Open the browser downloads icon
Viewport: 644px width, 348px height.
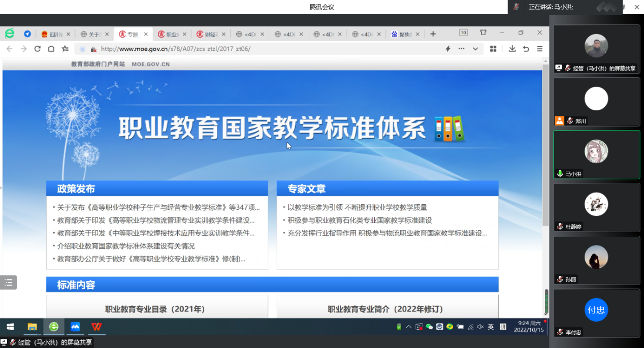coord(512,49)
